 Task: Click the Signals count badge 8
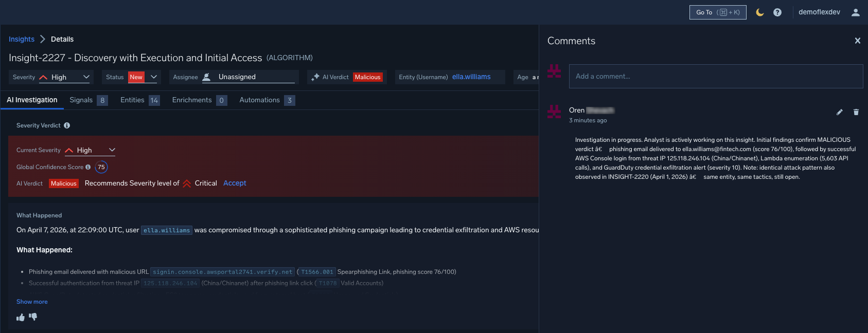pyautogui.click(x=102, y=100)
